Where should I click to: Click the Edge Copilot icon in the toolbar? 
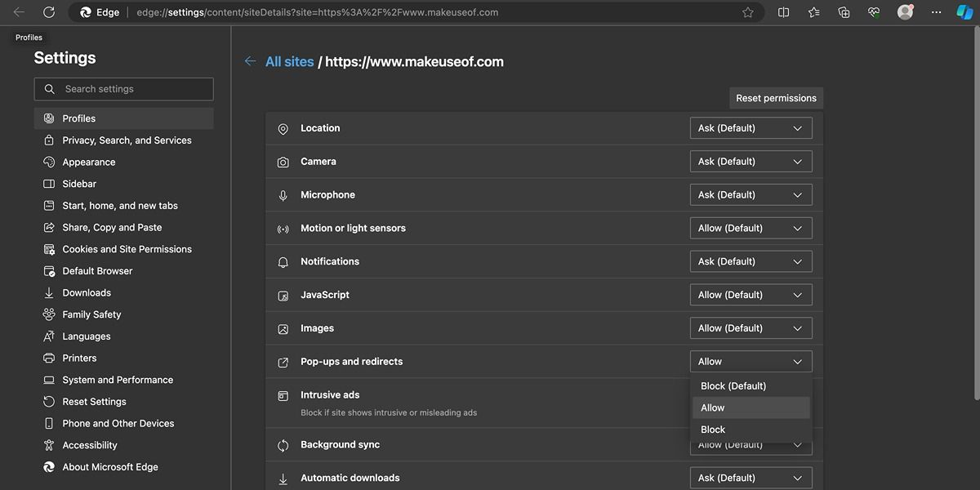point(964,12)
